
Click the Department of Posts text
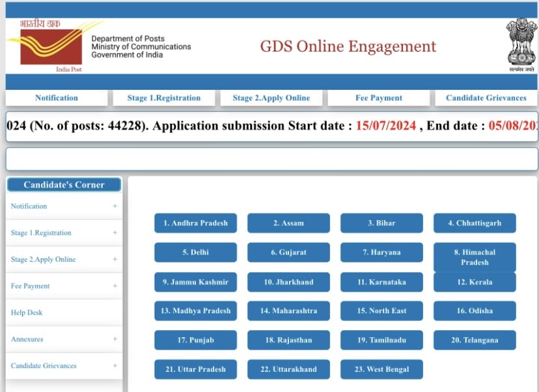[128, 38]
